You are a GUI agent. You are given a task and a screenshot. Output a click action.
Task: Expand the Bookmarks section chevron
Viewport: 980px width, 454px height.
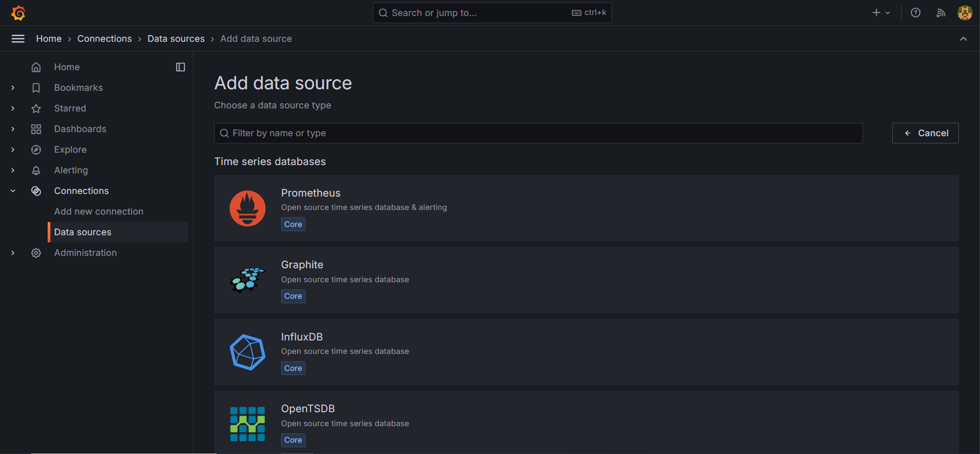click(x=13, y=88)
